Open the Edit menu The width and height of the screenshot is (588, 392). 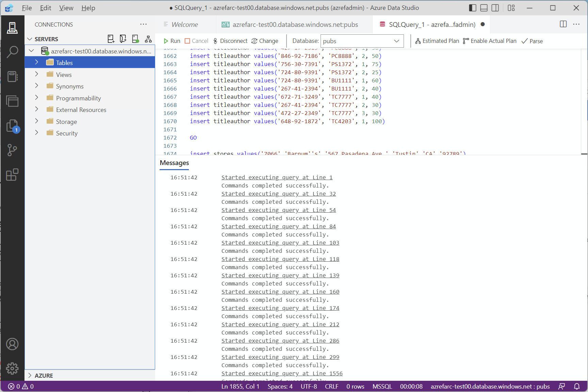[x=46, y=8]
